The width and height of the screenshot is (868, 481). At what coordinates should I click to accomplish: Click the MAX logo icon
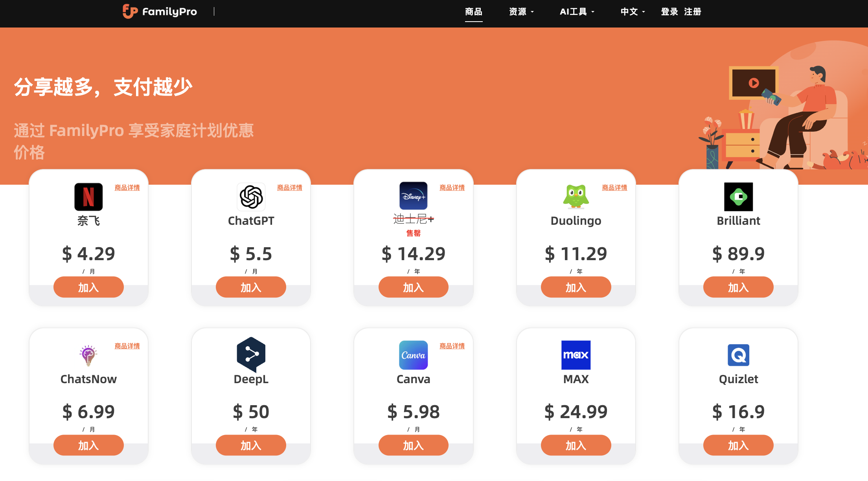[576, 355]
